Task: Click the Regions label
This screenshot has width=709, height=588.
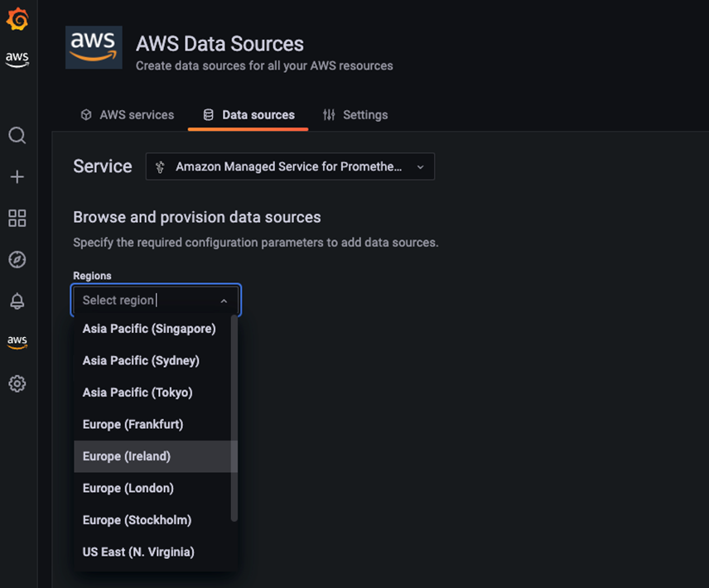Action: 92,276
